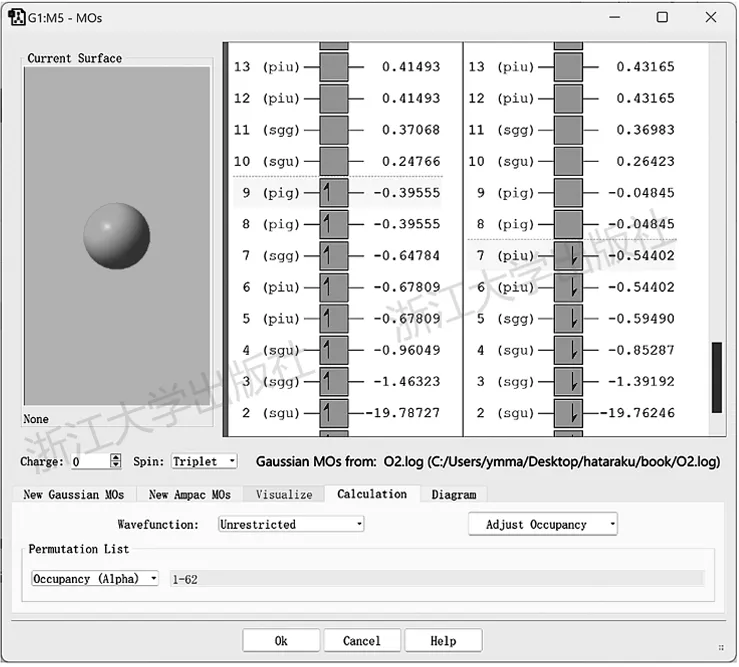This screenshot has width=739, height=667.
Task: Click alpha orbital label 12 (piu)
Action: 266,99
